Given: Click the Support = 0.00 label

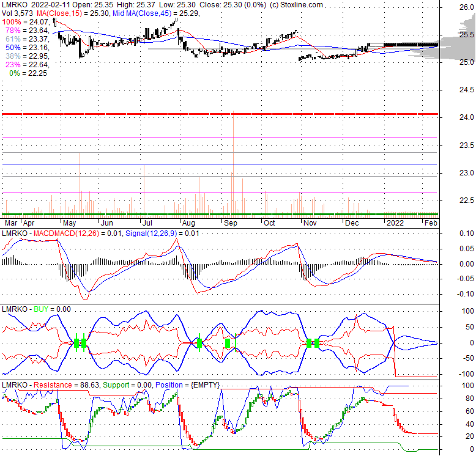Looking at the screenshot, I should pos(127,385).
